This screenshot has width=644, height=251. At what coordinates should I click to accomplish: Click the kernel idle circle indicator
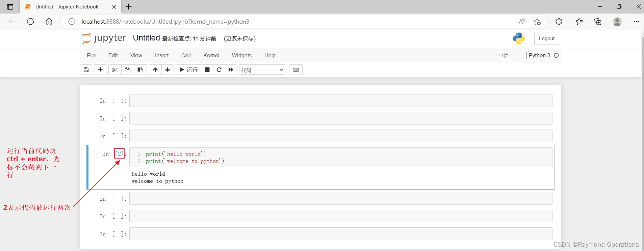[557, 55]
